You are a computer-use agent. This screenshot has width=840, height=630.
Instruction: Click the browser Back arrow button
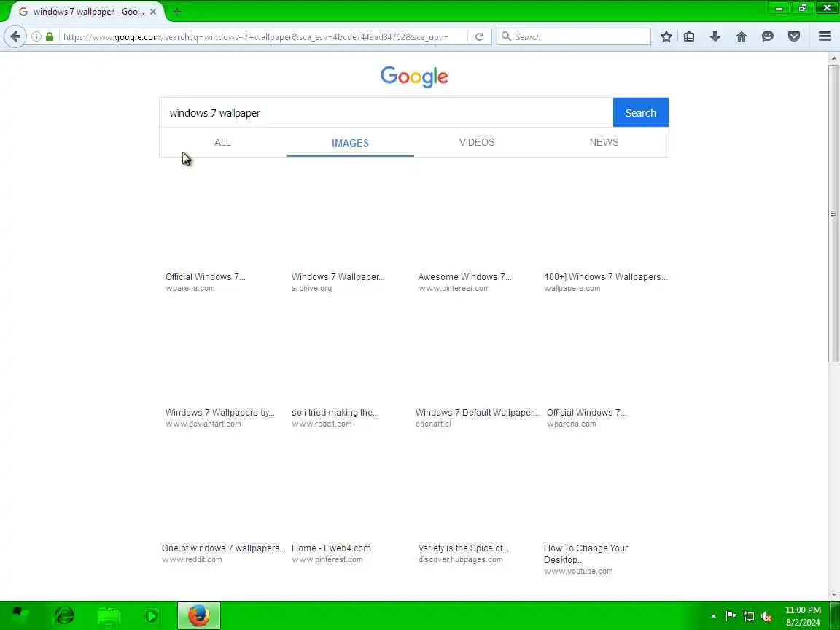click(15, 36)
